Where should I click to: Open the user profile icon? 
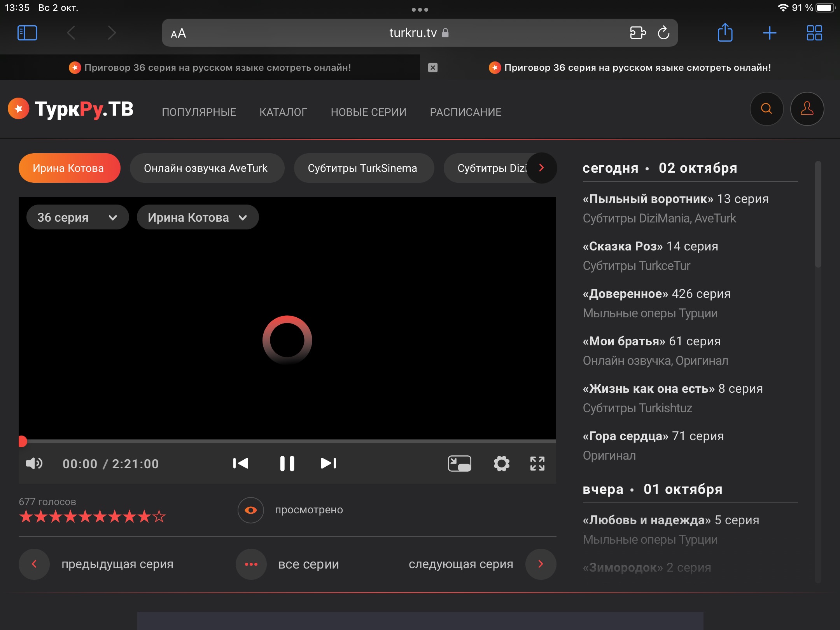tap(807, 109)
